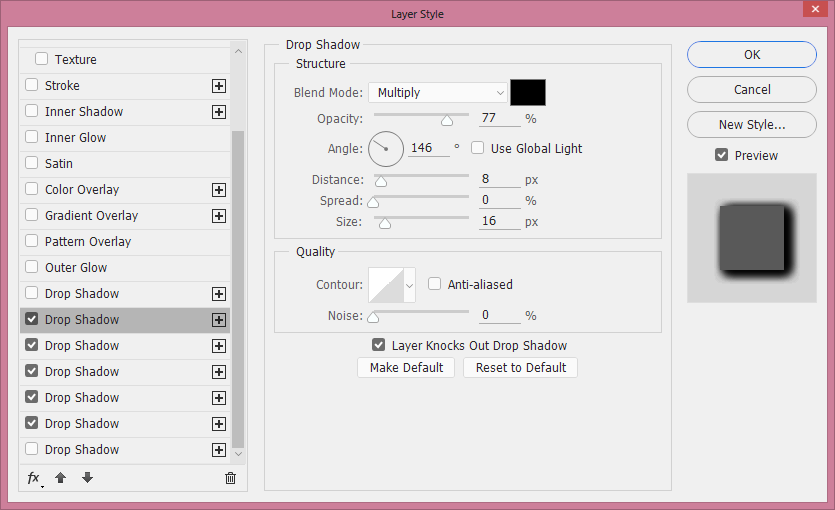
Task: Click the Distance value field showing 8
Action: (500, 179)
